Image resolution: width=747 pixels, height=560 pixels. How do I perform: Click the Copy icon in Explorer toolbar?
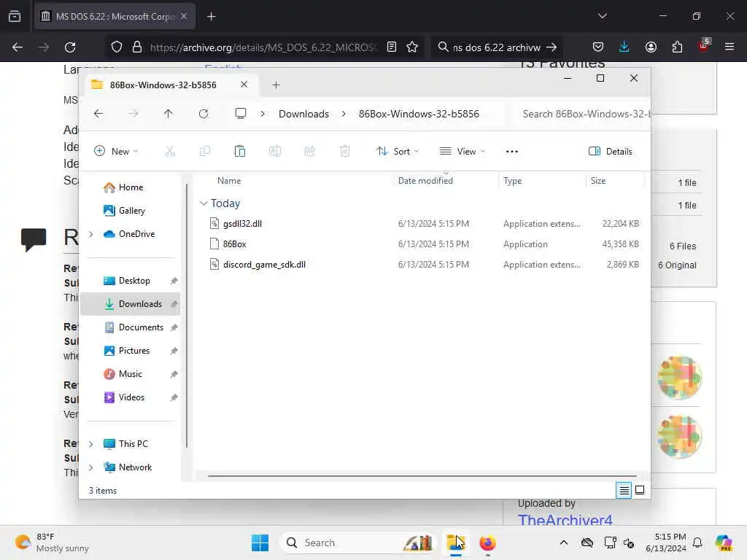[x=205, y=152]
